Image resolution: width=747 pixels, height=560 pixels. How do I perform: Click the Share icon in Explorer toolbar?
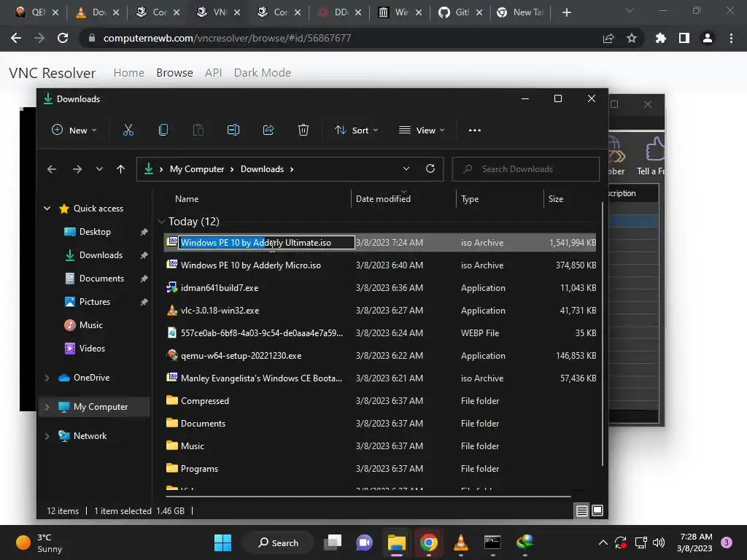(x=268, y=130)
